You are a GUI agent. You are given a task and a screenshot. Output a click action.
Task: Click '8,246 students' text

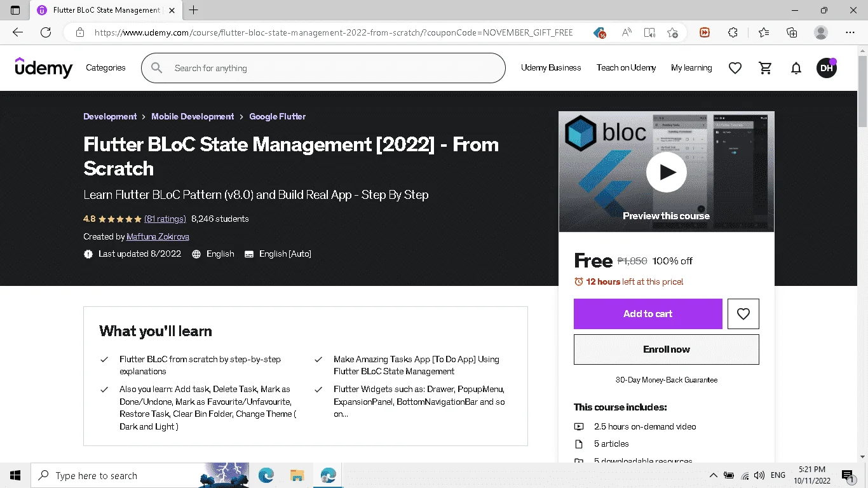coord(220,219)
